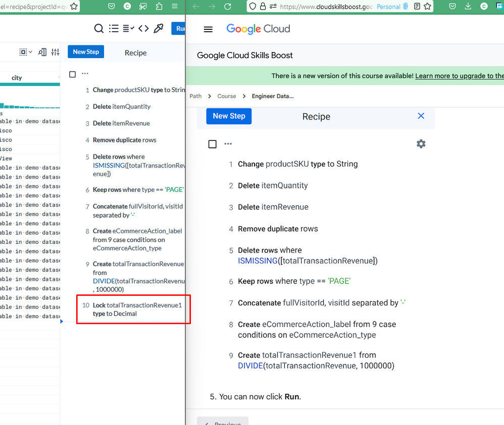This screenshot has height=425, width=504.
Task: Select Dataprep step 4 Remove duplicate rows
Action: 124,140
